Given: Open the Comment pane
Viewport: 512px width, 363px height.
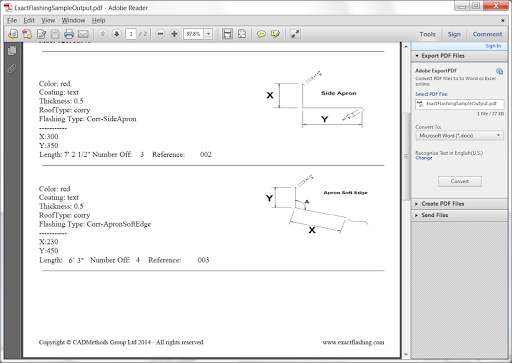Looking at the screenshot, I should (487, 34).
